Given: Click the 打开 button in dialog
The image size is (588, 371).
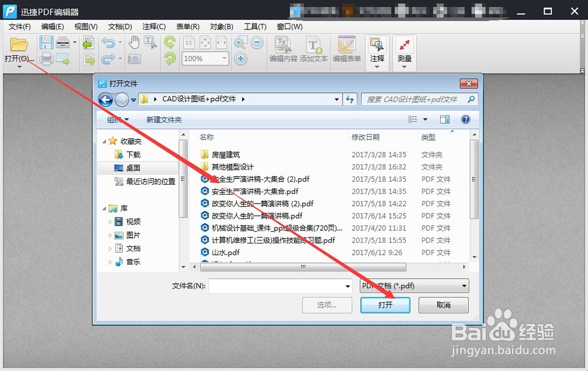Looking at the screenshot, I should point(385,305).
